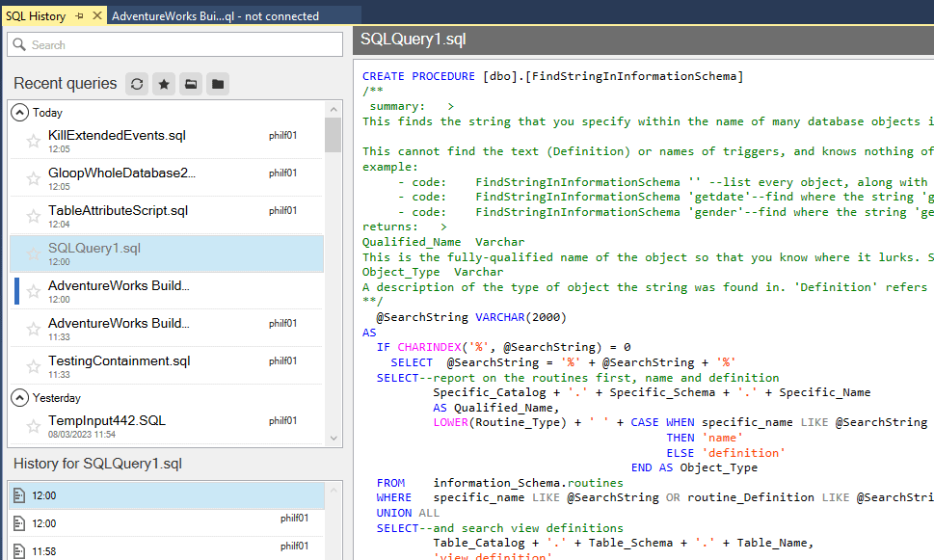Collapse the Today group of queries
Image resolution: width=934 pixels, height=560 pixels.
pyautogui.click(x=19, y=112)
